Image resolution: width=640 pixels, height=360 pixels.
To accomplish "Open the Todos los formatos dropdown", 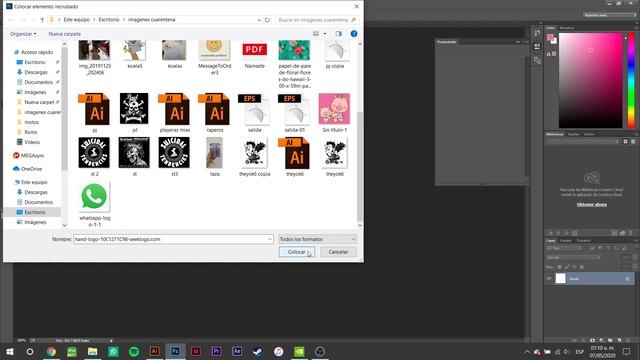I will pos(317,239).
